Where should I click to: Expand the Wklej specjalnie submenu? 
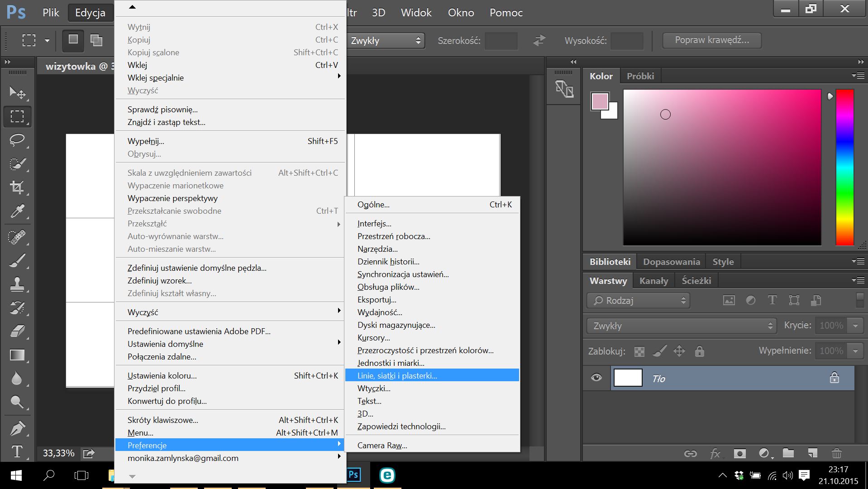(231, 77)
